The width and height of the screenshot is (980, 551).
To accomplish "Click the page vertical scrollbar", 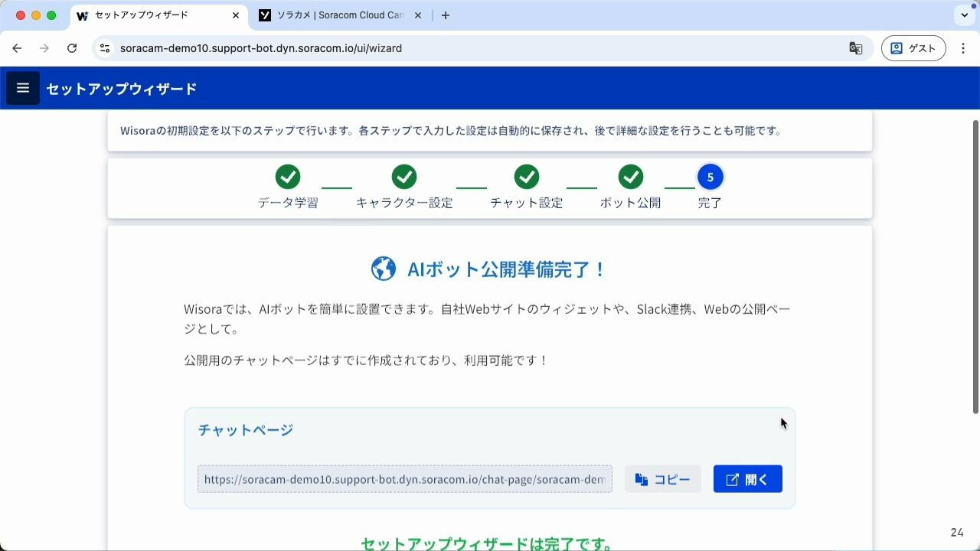I will (x=975, y=266).
